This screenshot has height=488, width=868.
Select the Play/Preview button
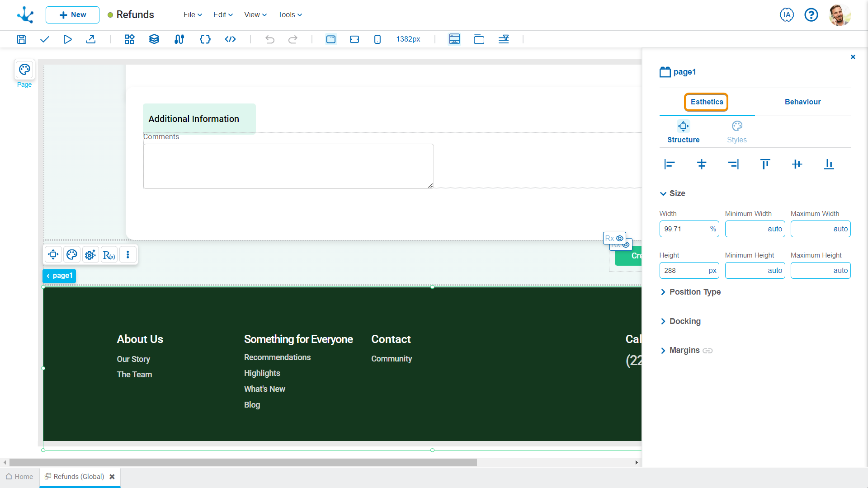(67, 39)
